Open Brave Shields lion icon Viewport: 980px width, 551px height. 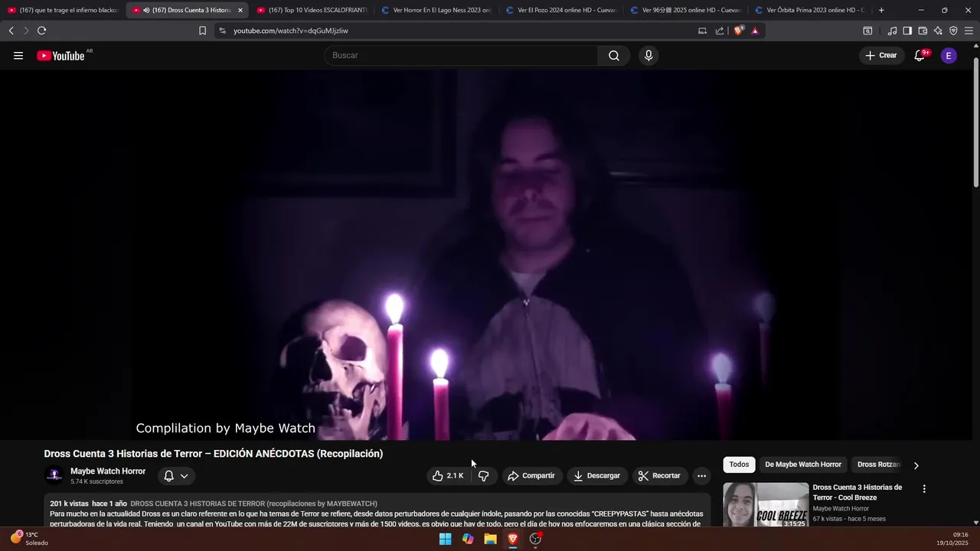tap(738, 31)
